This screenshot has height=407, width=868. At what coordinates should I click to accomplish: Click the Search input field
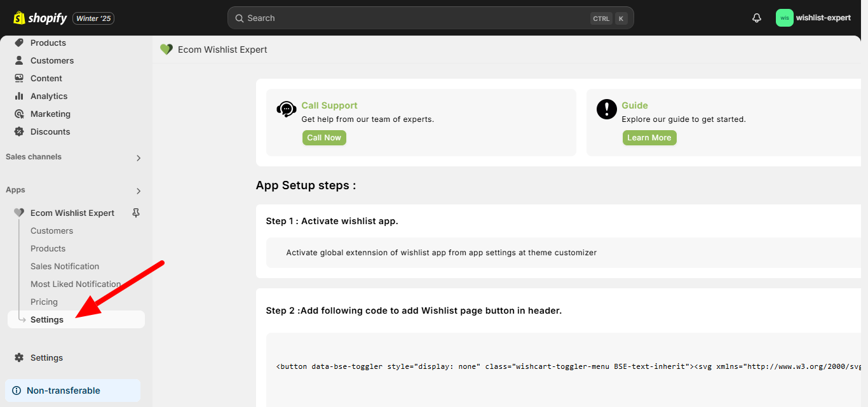(x=407, y=18)
